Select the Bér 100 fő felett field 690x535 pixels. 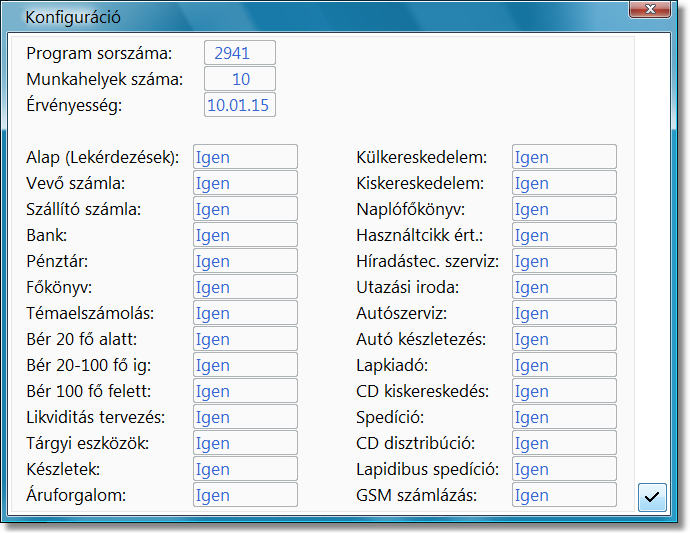(245, 390)
